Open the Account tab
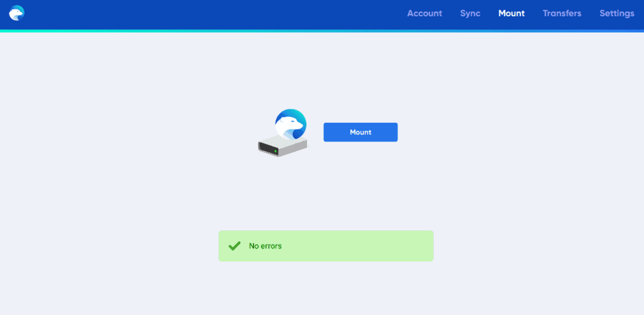This screenshot has width=644, height=315. coord(425,13)
